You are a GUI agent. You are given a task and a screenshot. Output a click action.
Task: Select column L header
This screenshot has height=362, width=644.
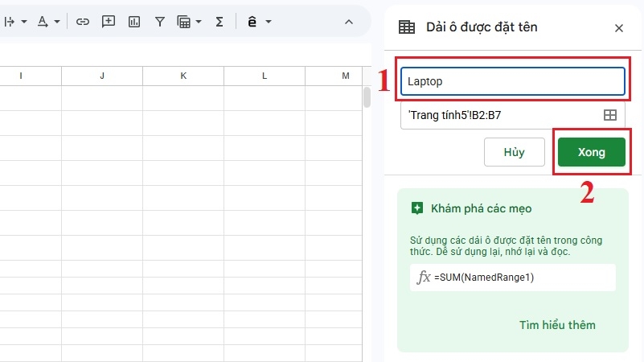265,76
